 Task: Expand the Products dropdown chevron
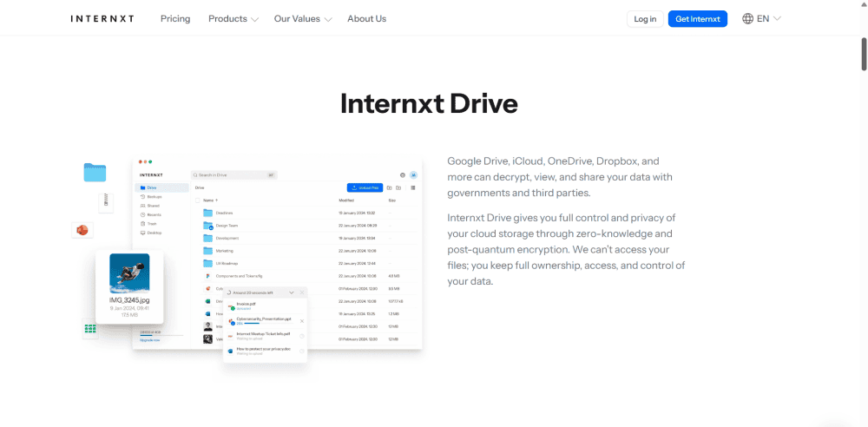click(254, 19)
